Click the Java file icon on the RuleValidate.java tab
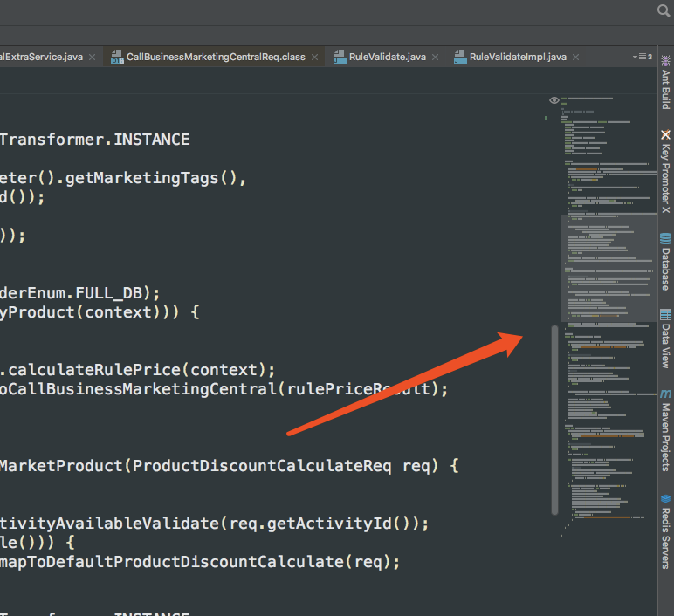 [x=340, y=57]
